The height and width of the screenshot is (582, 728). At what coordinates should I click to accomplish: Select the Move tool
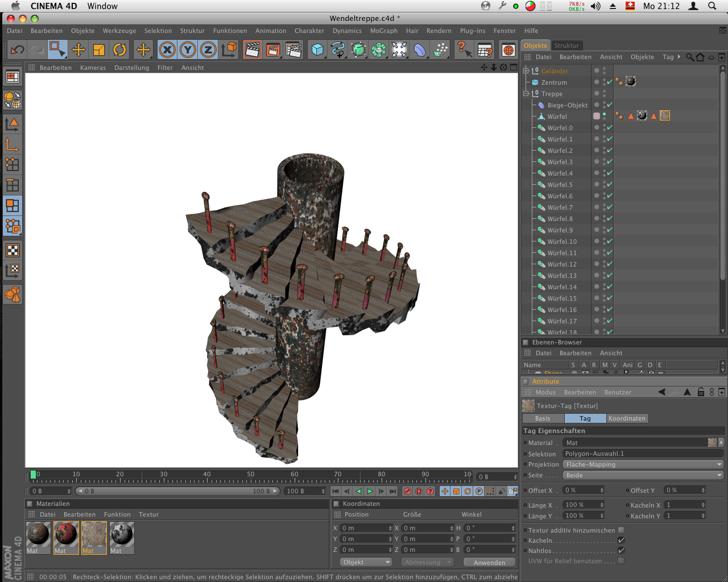pos(78,50)
